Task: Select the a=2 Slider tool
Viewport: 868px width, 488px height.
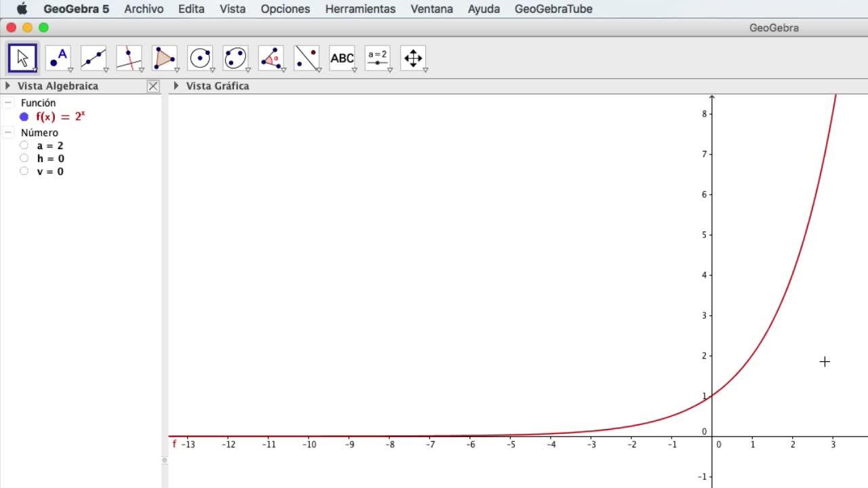Action: pyautogui.click(x=378, y=58)
